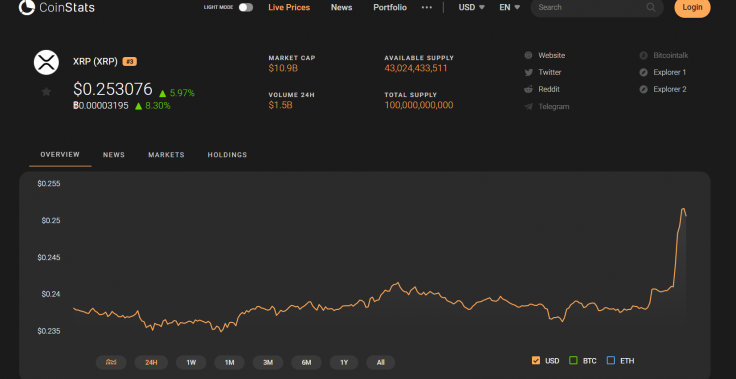Click the Twitter bird icon

[x=529, y=72]
